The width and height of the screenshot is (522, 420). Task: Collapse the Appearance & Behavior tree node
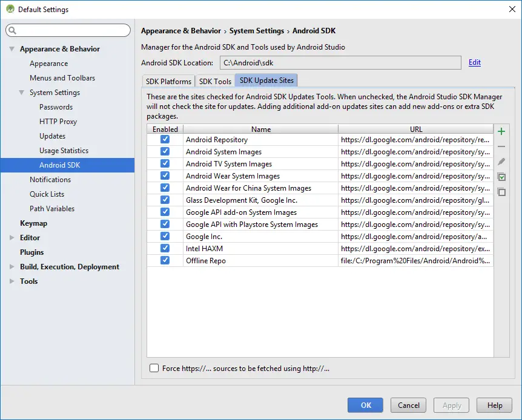[12, 49]
